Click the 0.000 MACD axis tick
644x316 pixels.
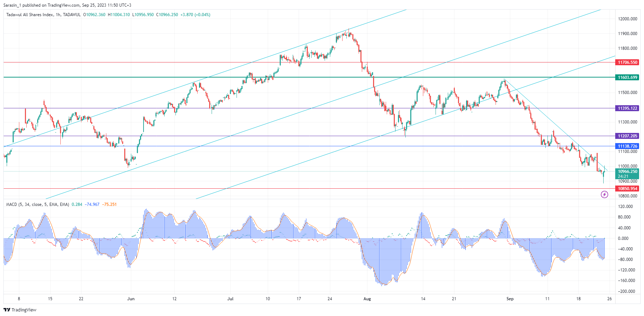(x=624, y=238)
